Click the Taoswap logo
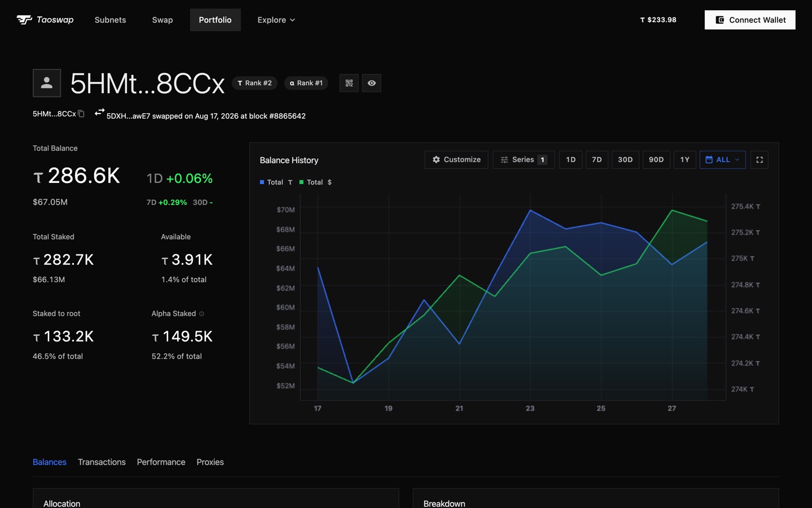812x508 pixels. click(x=45, y=20)
